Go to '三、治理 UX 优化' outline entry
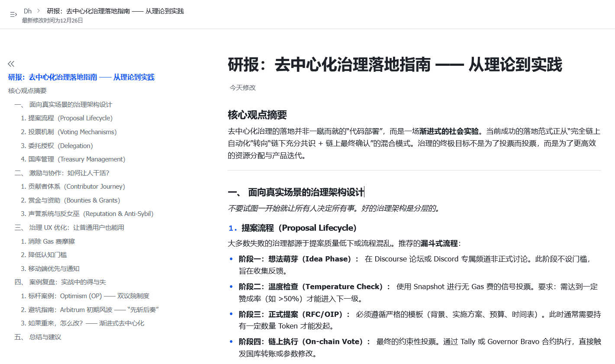 69,228
